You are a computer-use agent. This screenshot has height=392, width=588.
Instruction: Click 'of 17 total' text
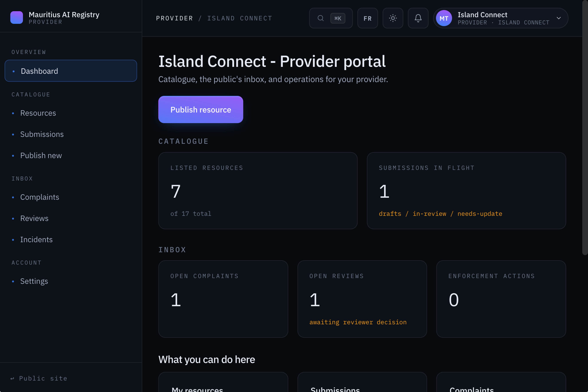[191, 214]
